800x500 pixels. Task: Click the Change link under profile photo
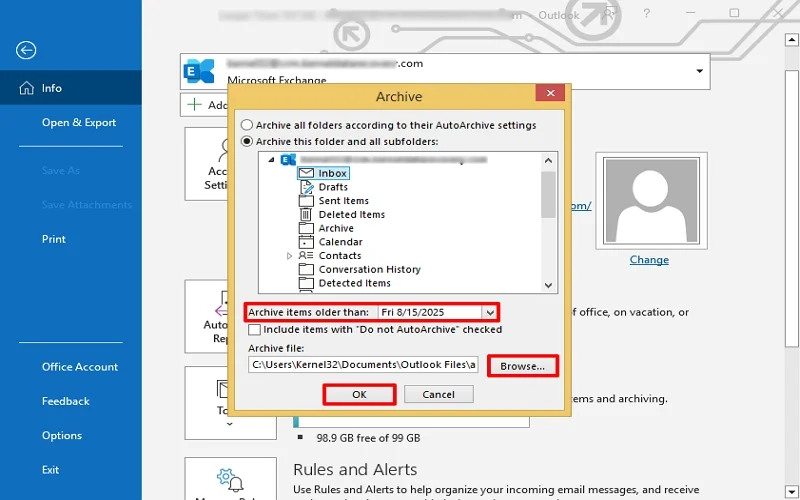click(x=649, y=260)
